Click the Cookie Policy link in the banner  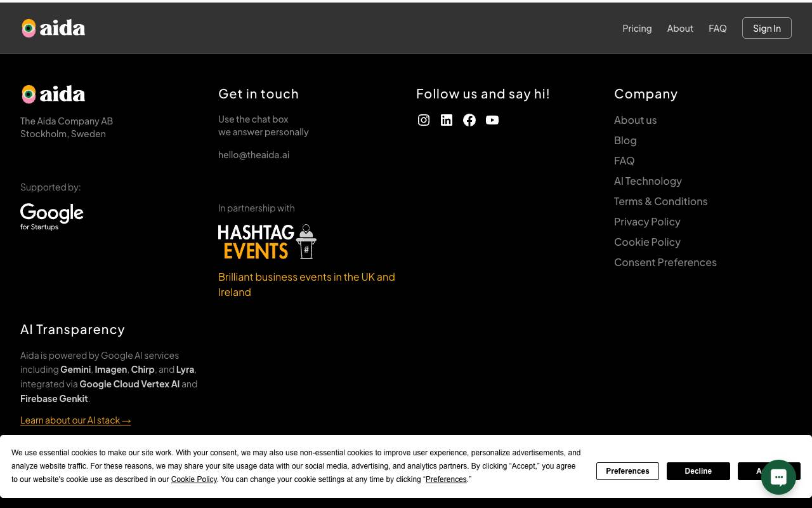[194, 479]
